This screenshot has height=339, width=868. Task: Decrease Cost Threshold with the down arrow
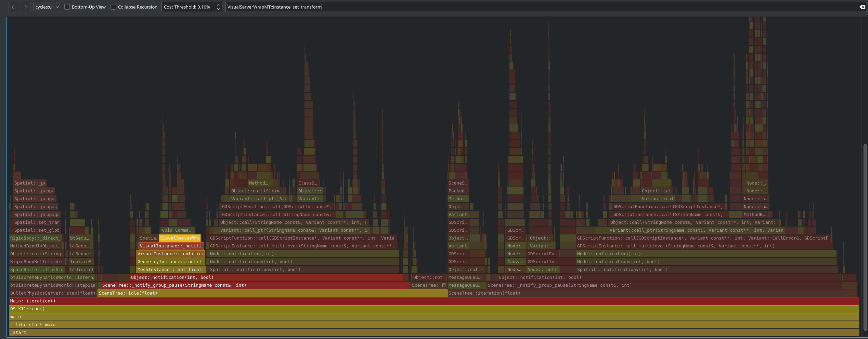(218, 9)
